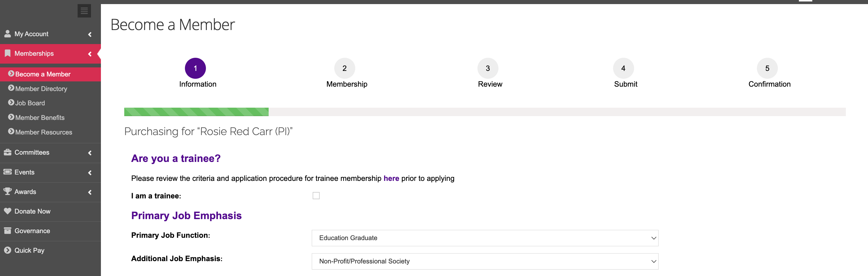The width and height of the screenshot is (868, 276).
Task: Check the 'I am a trainee' checkbox
Action: [x=316, y=196]
